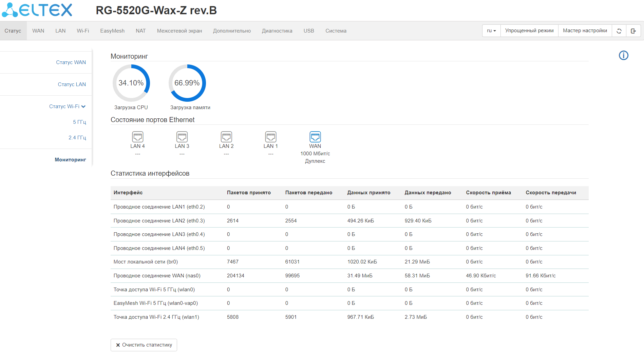Open the Wi-Fi tab
The width and height of the screenshot is (644, 353).
[x=83, y=31]
